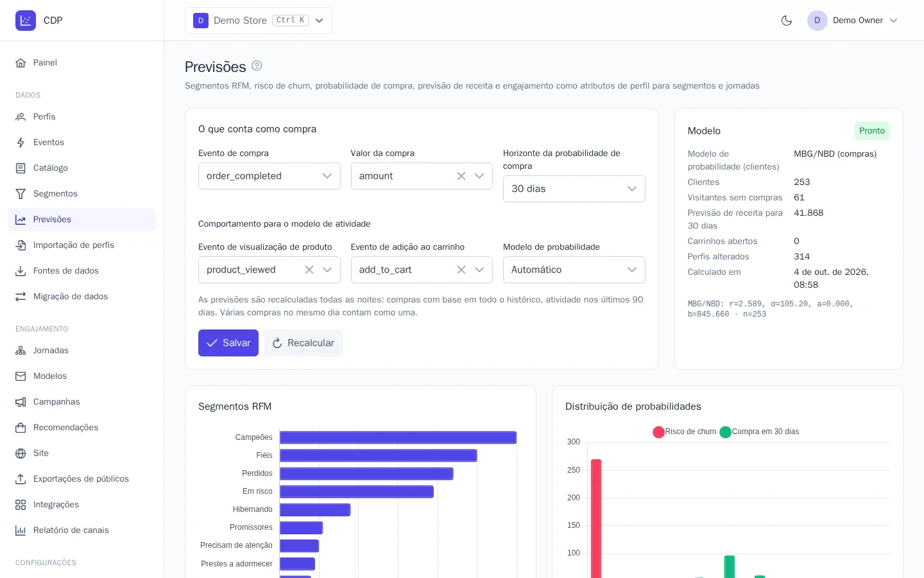This screenshot has width=924, height=578.
Task: Open the Modelo de probabilidade Automático dropdown
Action: pyautogui.click(x=574, y=270)
